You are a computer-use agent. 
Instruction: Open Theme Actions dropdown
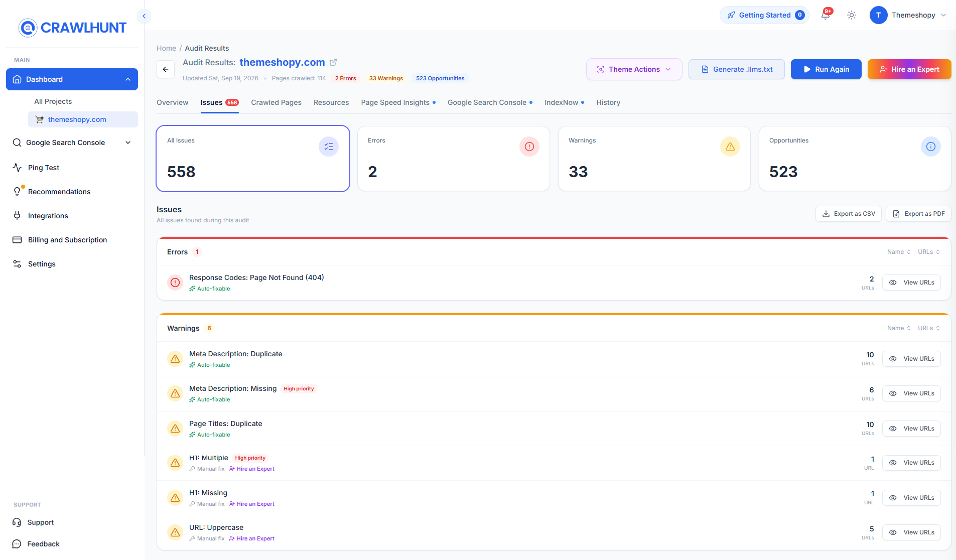tap(634, 69)
